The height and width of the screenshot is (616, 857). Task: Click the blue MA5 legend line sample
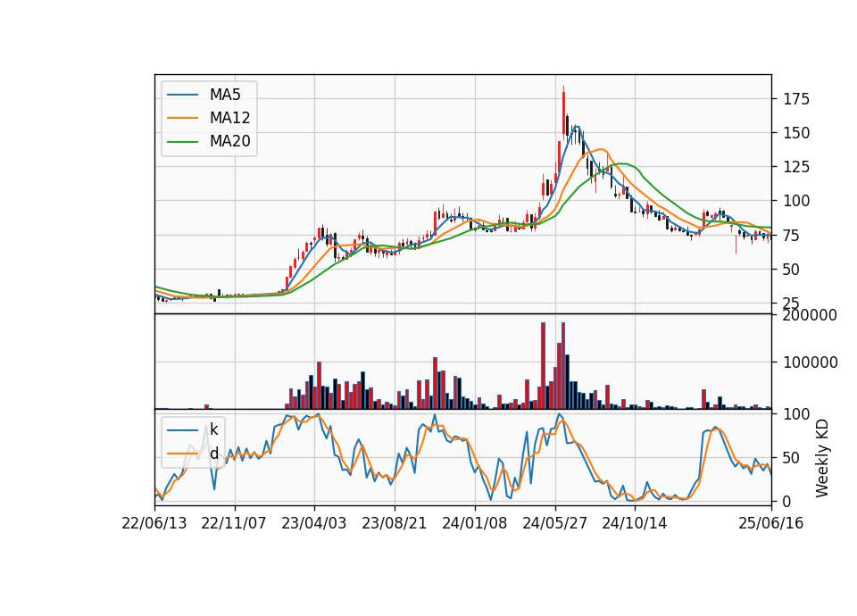coord(182,95)
